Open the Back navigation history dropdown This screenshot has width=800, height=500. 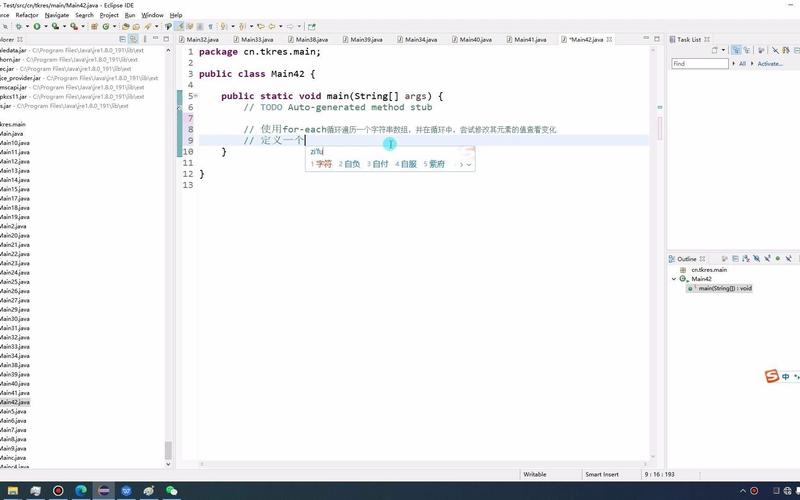tap(281, 27)
